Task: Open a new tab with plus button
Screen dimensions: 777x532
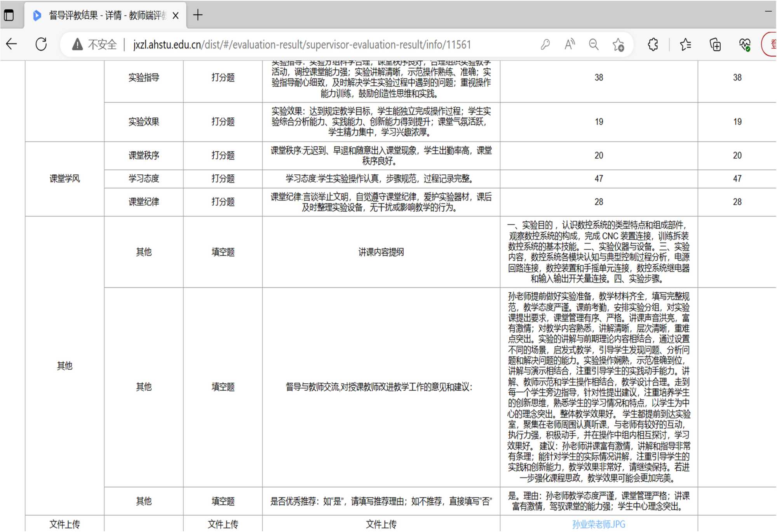Action: click(198, 15)
